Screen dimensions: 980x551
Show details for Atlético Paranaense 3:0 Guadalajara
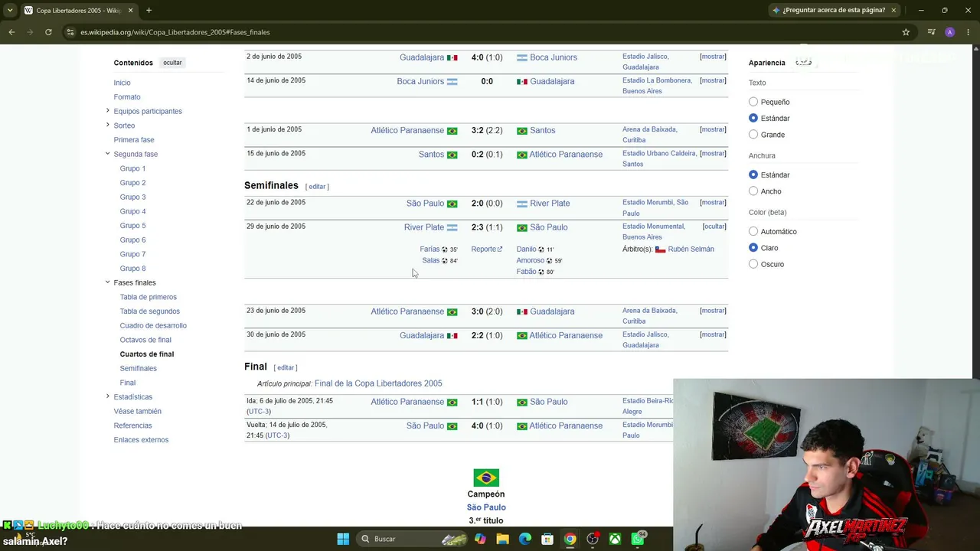713,311
